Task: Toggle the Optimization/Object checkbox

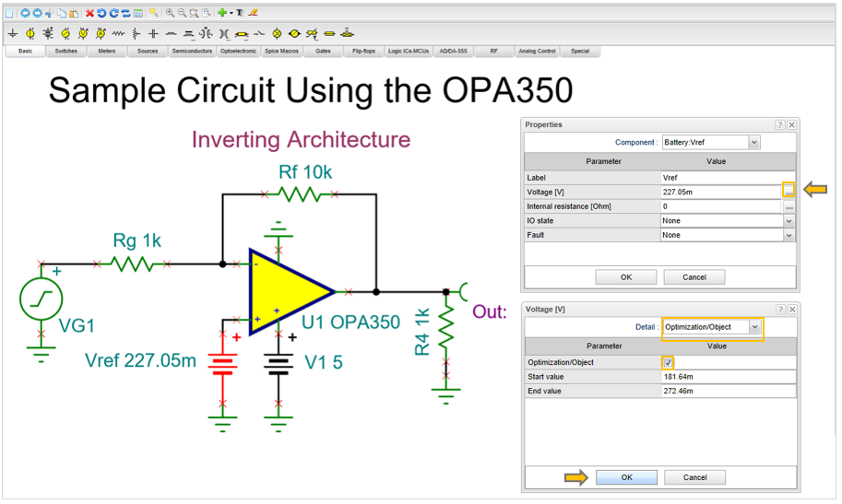Action: point(669,363)
